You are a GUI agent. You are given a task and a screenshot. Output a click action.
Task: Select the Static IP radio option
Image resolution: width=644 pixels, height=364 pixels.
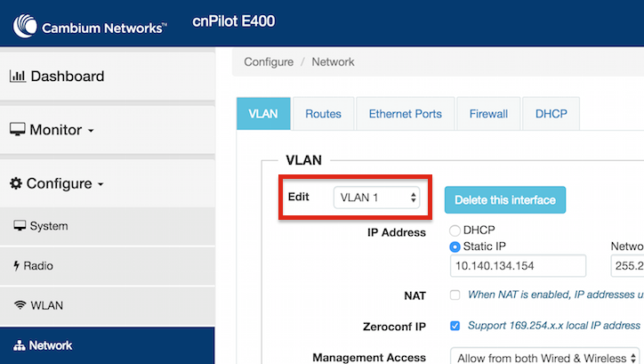pos(455,246)
